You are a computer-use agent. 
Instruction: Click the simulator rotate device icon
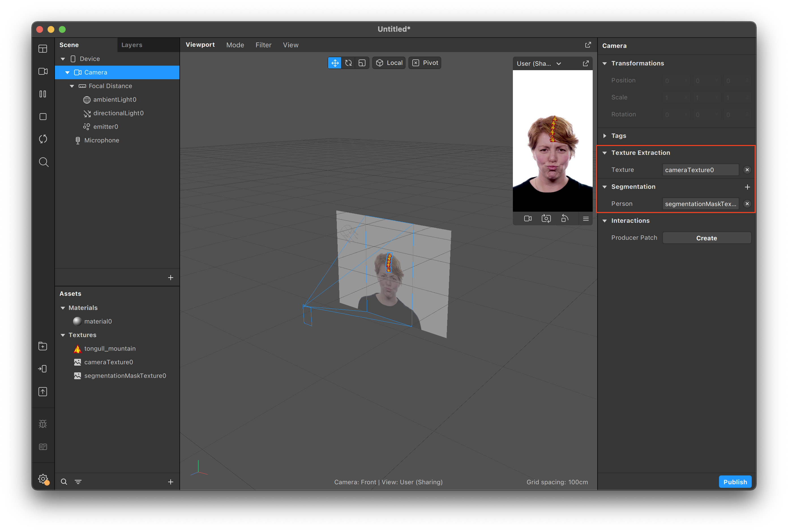click(x=565, y=219)
